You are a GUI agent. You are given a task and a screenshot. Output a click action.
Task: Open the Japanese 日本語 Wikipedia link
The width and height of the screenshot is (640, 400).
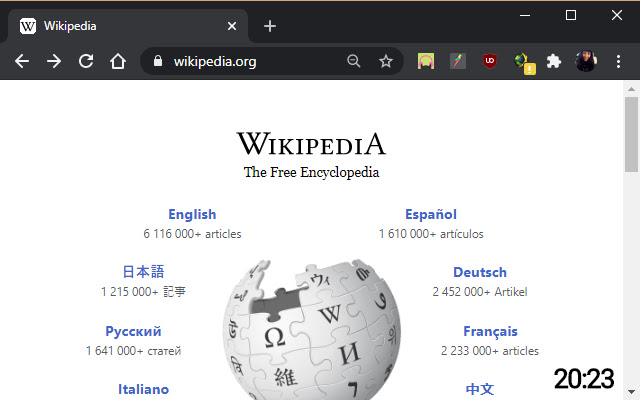143,272
